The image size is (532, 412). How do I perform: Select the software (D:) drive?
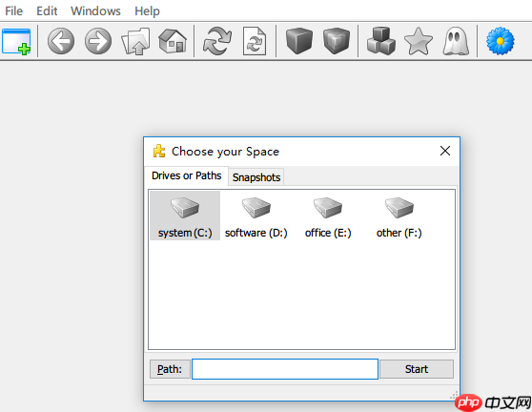click(256, 216)
